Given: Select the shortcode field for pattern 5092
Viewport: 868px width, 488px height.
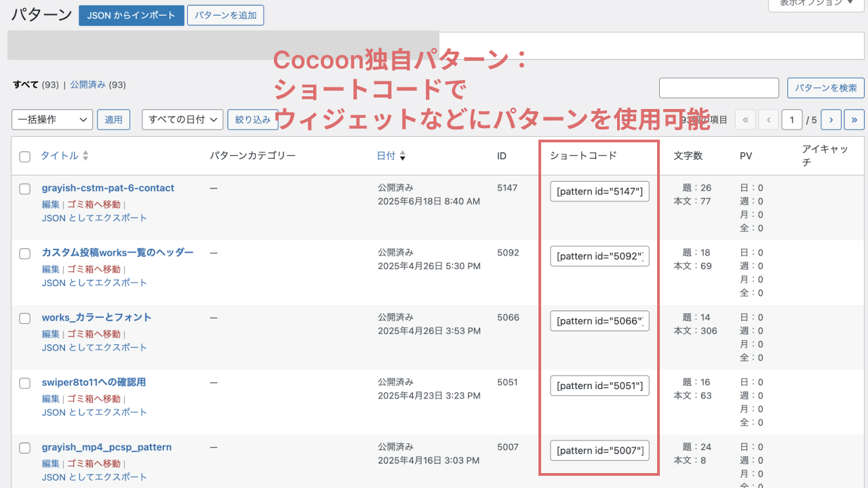Looking at the screenshot, I should pyautogui.click(x=599, y=256).
